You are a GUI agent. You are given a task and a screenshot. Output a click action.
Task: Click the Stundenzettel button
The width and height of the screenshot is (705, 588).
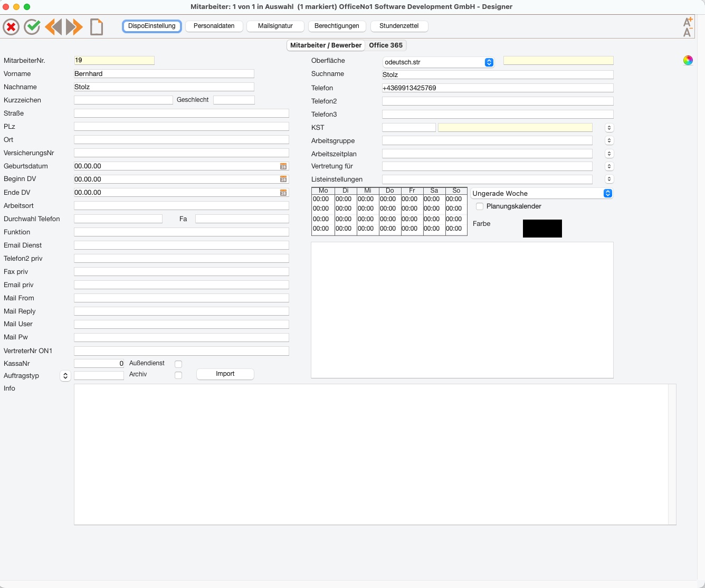(399, 26)
